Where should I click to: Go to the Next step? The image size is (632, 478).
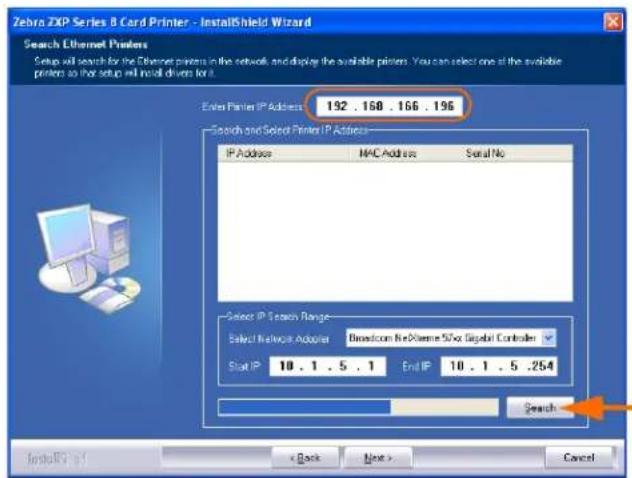(x=378, y=457)
